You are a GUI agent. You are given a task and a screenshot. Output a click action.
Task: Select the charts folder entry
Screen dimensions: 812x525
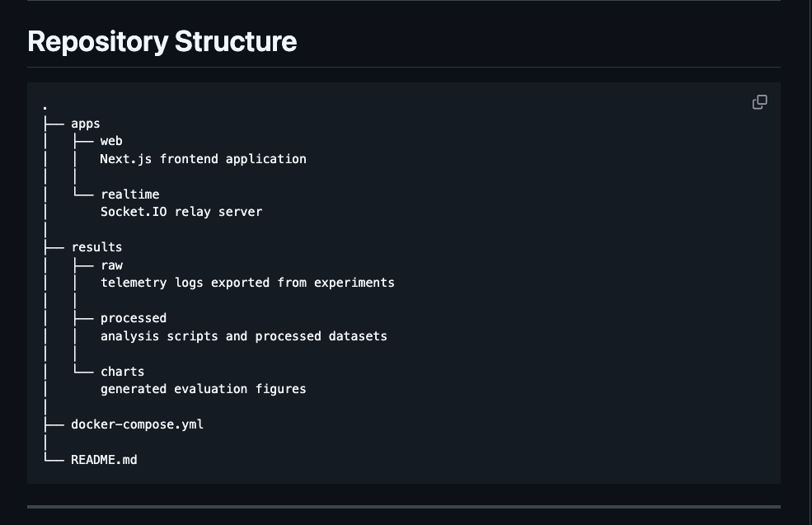tap(123, 372)
